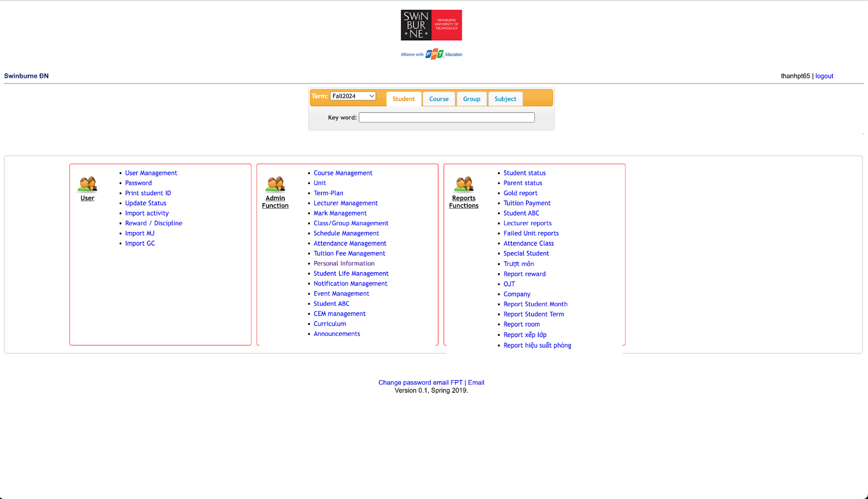Open Personal Information link
This screenshot has height=499, width=868.
tap(344, 263)
